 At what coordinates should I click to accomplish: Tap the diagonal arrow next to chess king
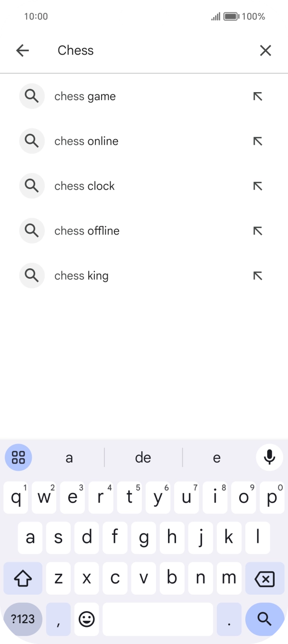[x=257, y=275]
